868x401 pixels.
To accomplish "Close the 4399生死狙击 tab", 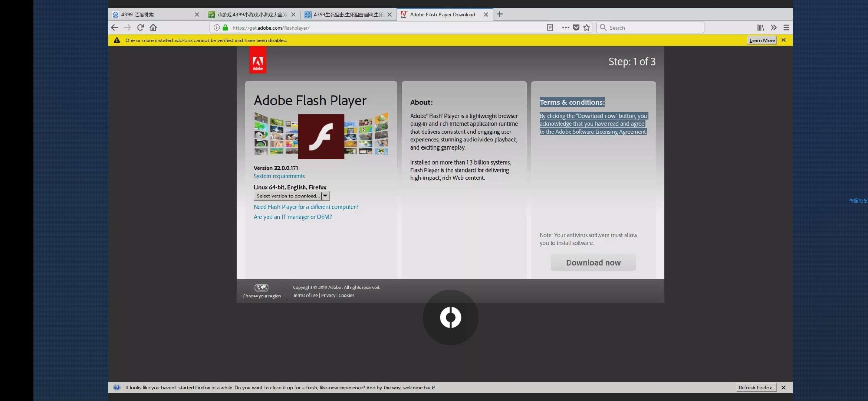I will [x=389, y=14].
